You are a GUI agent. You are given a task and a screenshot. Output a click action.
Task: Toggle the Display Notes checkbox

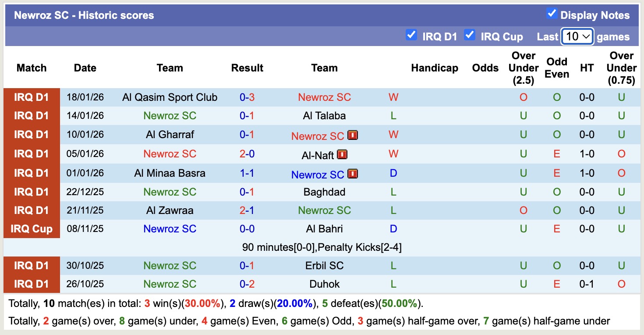pos(552,14)
